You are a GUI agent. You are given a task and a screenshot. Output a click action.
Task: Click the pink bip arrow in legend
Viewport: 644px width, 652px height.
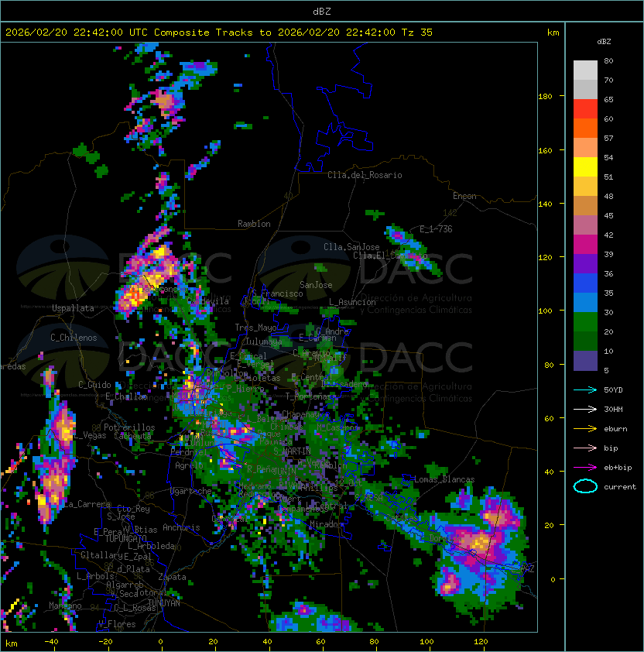click(x=585, y=448)
